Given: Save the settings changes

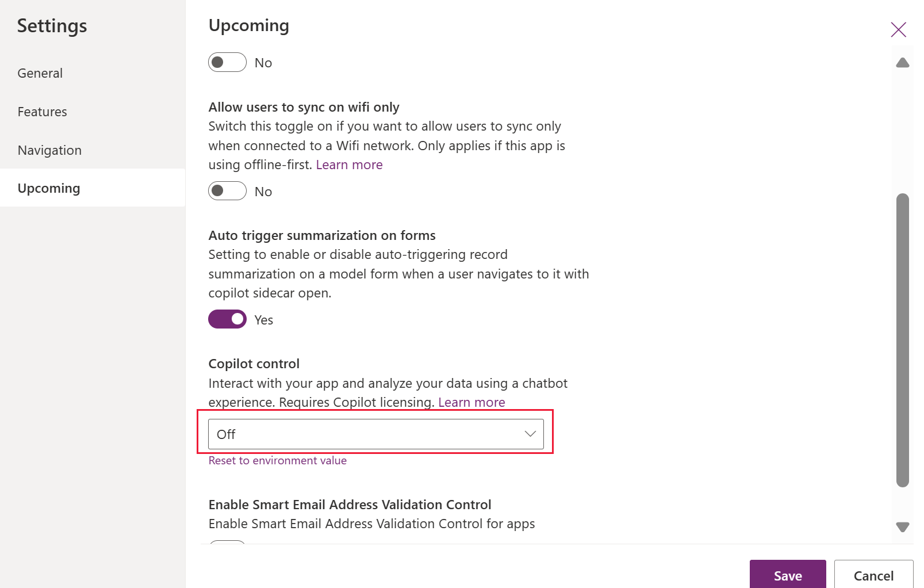Looking at the screenshot, I should pos(787,575).
